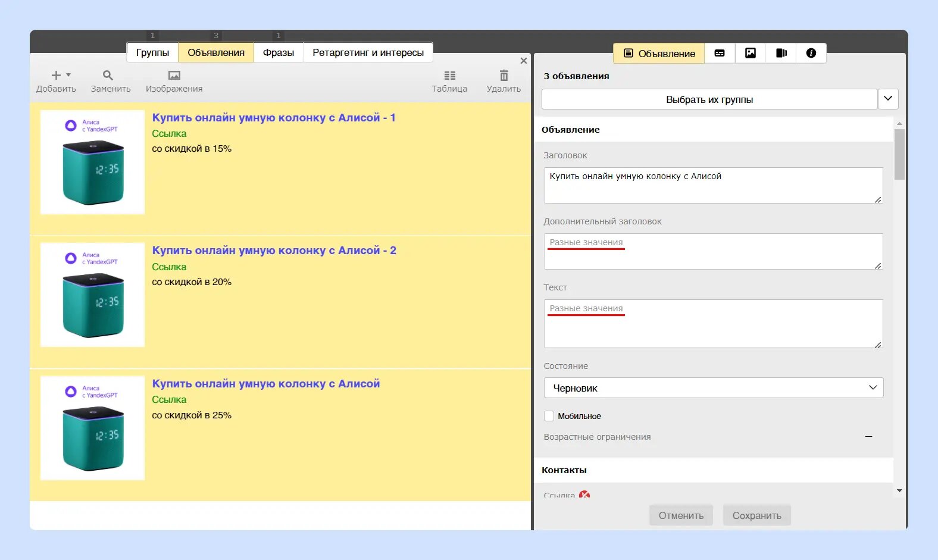938x560 pixels.
Task: Open the ad title ending with '- 1'
Action: click(x=274, y=118)
